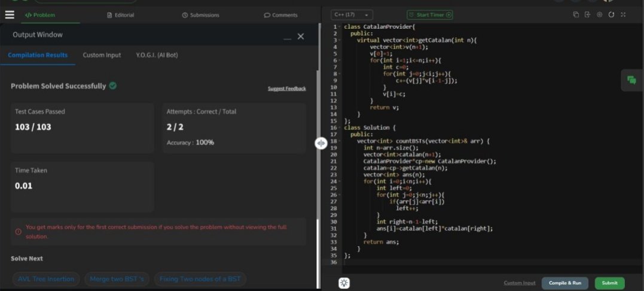Open AVL Tree Insertion problem

[x=46, y=279]
